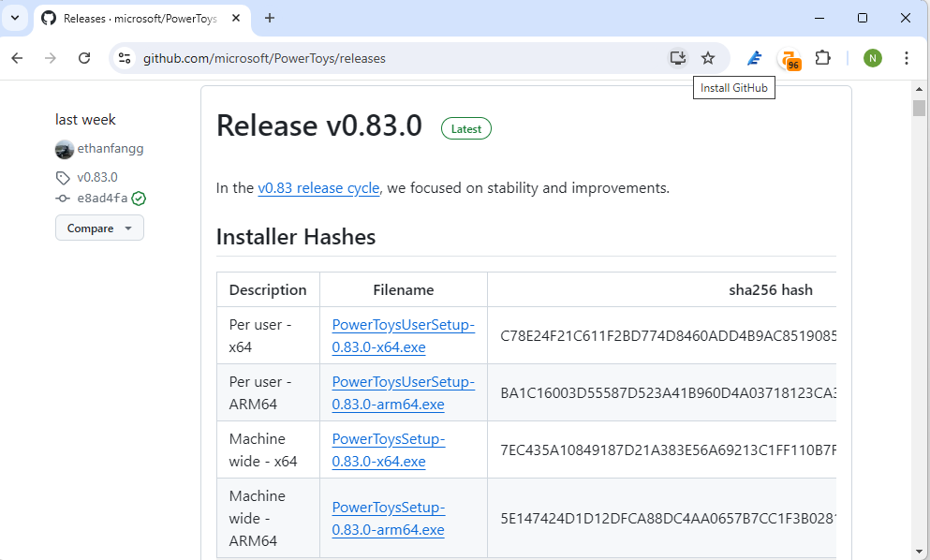930x560 pixels.
Task: Minimize the Chrome window
Action: tap(819, 18)
